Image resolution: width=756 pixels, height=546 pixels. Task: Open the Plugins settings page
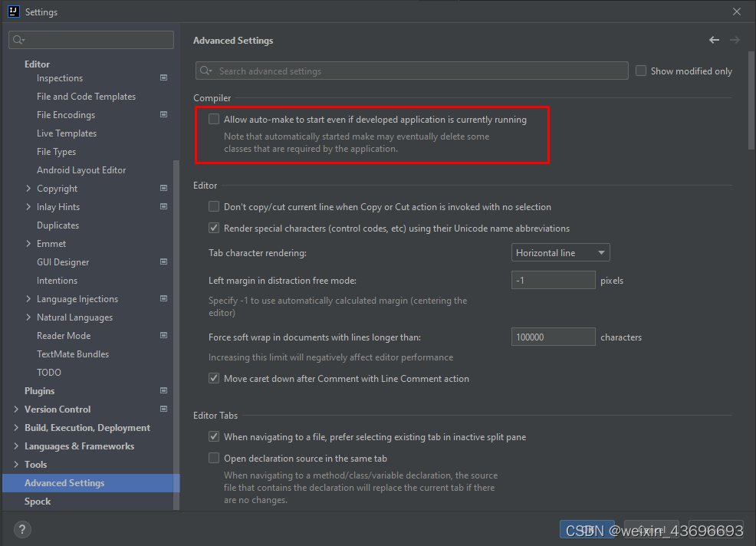point(40,390)
